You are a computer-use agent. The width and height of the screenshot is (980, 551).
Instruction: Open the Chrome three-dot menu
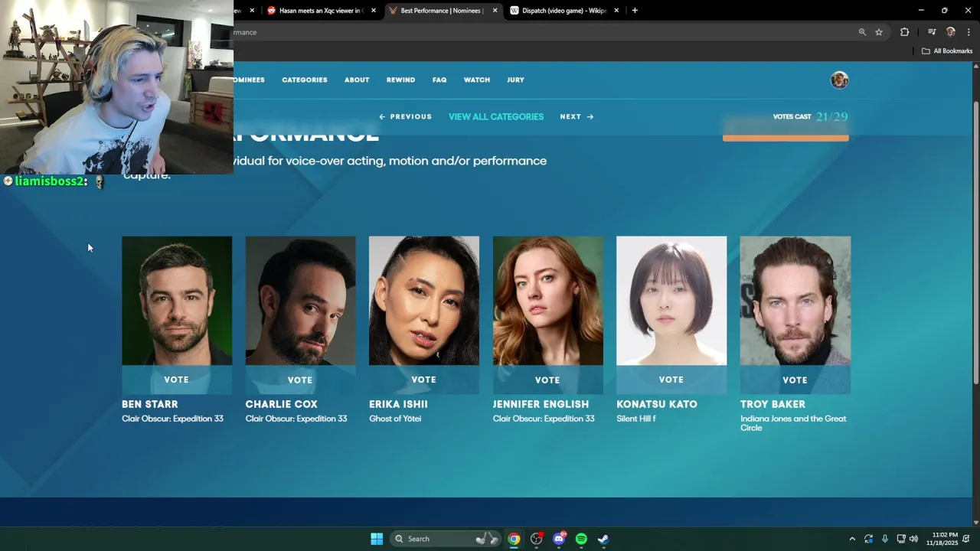coord(969,32)
